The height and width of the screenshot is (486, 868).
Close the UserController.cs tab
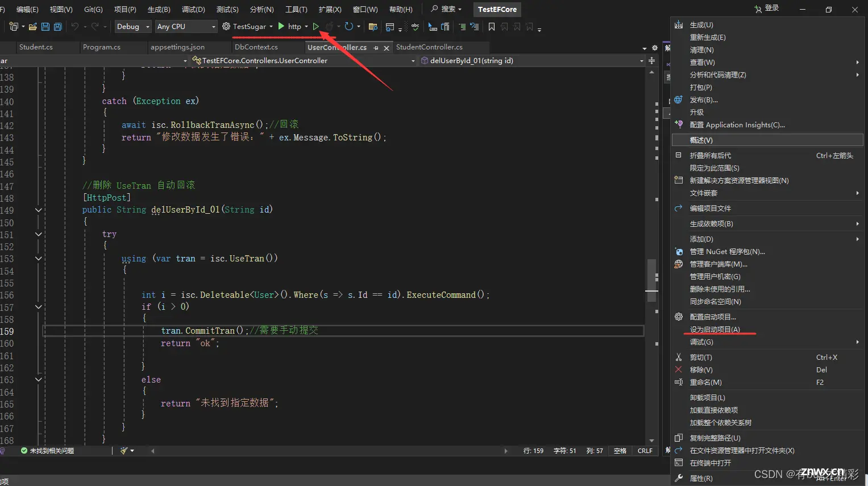click(x=387, y=48)
